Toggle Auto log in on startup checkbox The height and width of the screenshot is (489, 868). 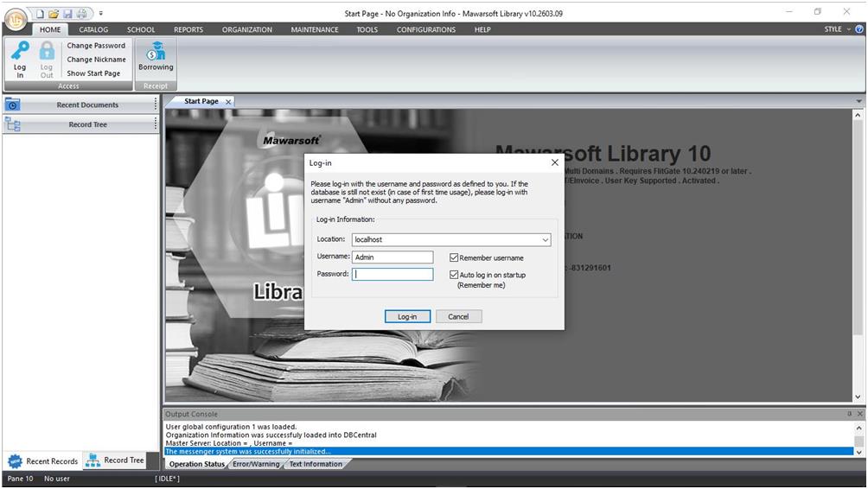pyautogui.click(x=454, y=275)
